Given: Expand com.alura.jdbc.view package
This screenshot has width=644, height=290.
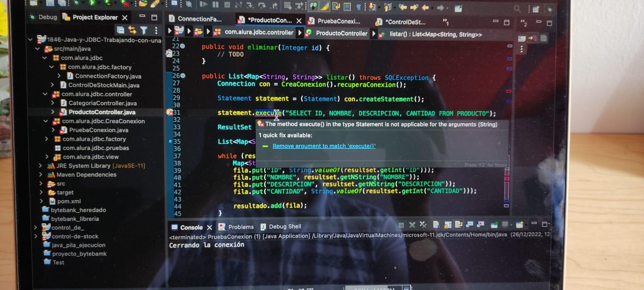Looking at the screenshot, I should click(47, 157).
